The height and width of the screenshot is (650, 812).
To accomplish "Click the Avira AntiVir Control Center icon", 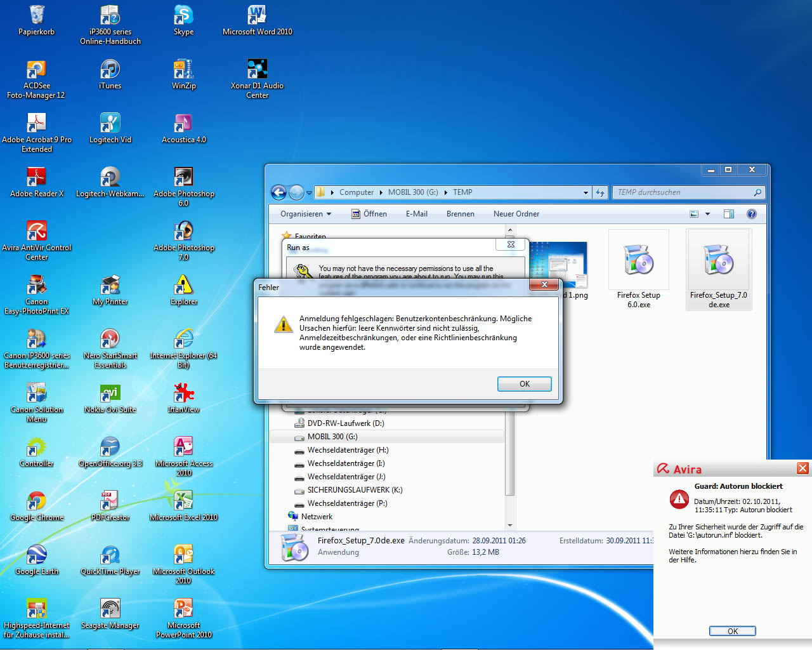I will pos(37,232).
